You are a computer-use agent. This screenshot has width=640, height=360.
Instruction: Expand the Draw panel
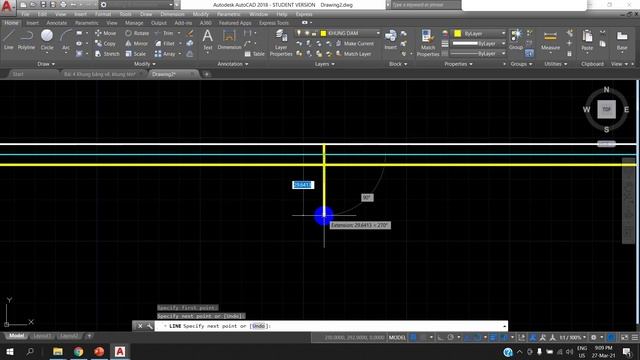pyautogui.click(x=46, y=64)
